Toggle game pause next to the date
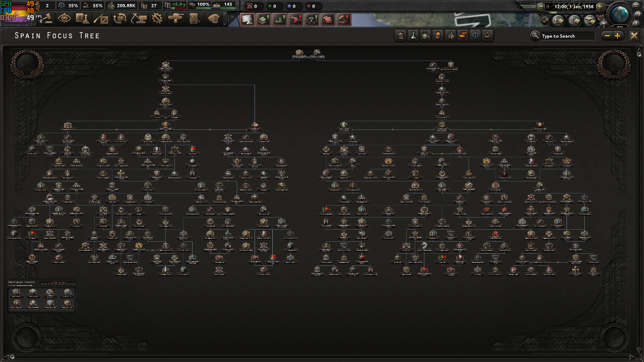Screen dimensions: 644x362 tap(548, 6)
